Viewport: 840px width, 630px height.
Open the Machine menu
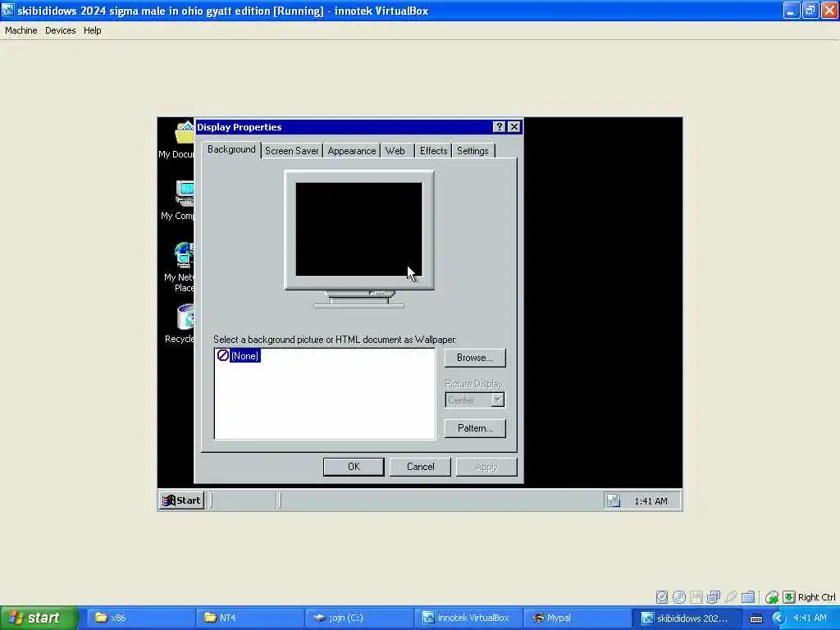point(21,30)
